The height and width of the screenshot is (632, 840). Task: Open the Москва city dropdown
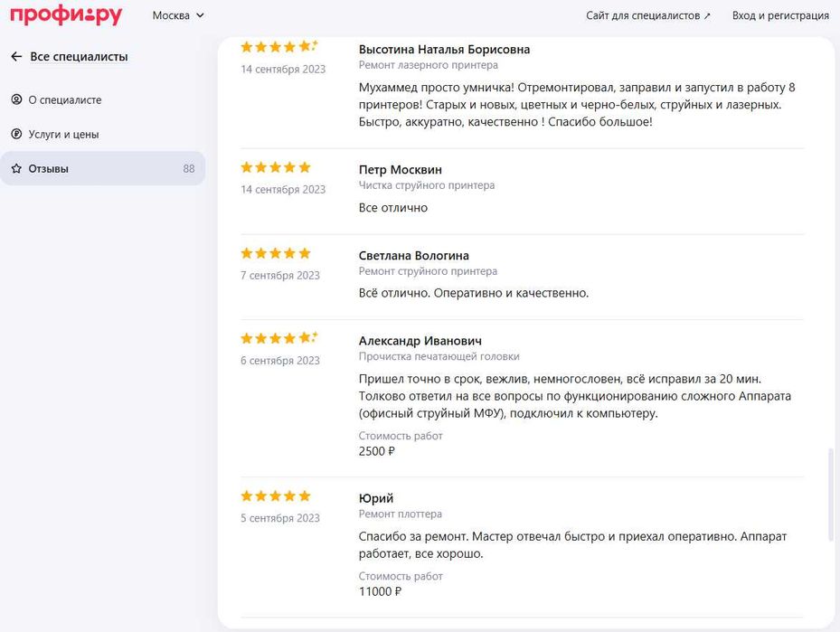178,15
